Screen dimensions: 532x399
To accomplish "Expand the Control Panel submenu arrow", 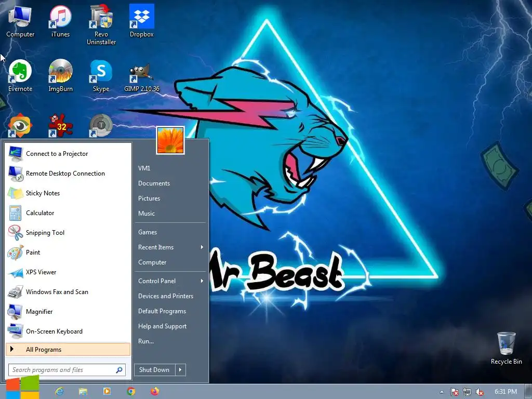I will [x=202, y=281].
